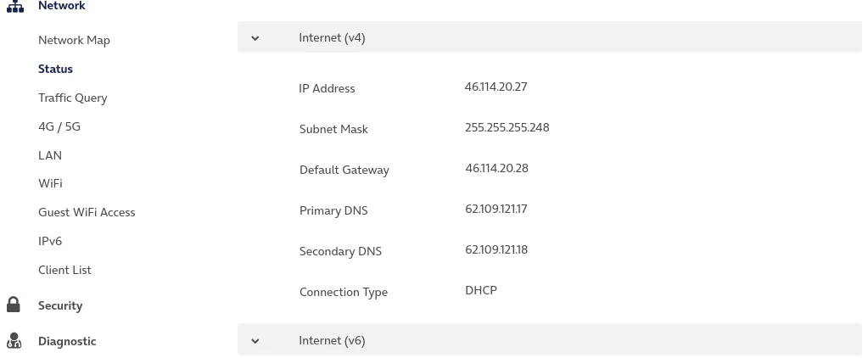Open the Client List

click(x=64, y=270)
